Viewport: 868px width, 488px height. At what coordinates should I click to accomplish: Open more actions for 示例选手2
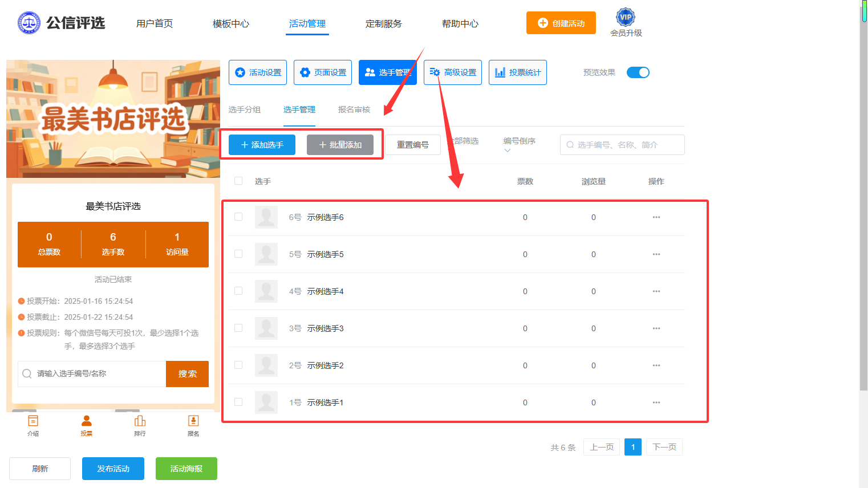[656, 365]
